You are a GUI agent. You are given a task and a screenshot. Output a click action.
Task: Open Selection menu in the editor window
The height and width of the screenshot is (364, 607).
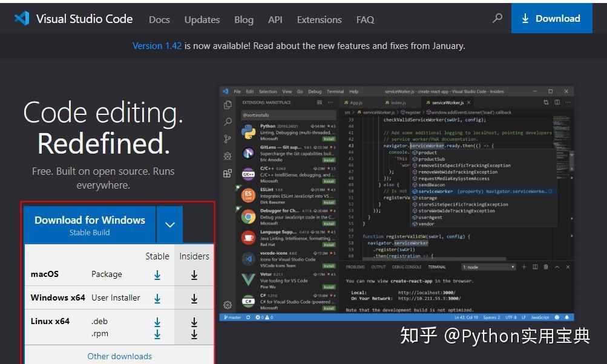click(268, 92)
